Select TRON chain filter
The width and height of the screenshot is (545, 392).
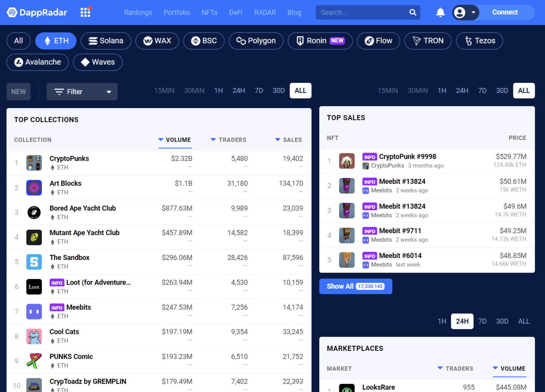[428, 41]
